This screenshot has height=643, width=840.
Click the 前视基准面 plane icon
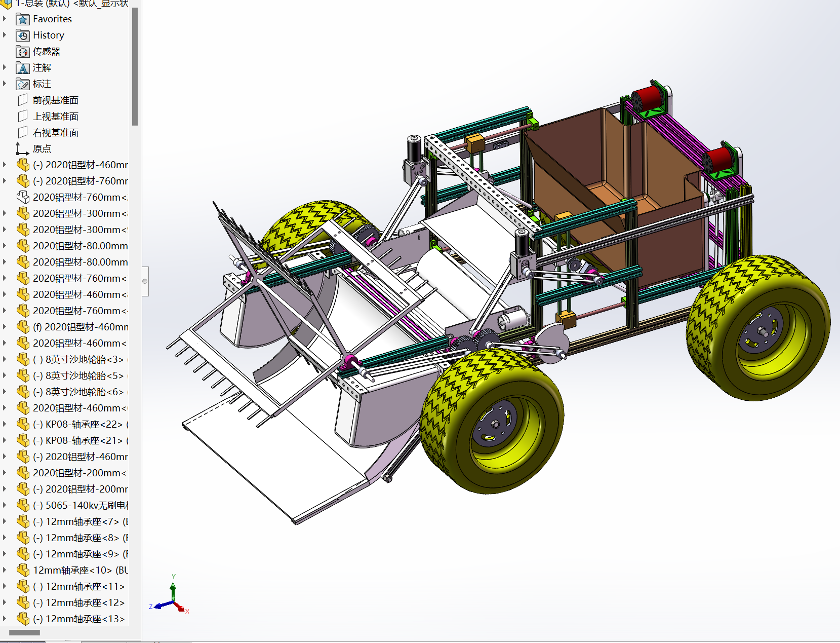pos(23,100)
